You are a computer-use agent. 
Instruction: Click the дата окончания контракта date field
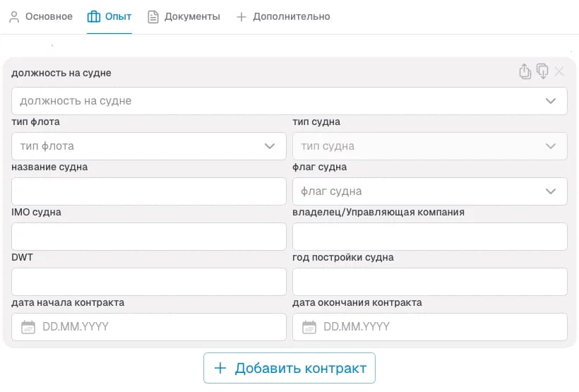(x=430, y=327)
